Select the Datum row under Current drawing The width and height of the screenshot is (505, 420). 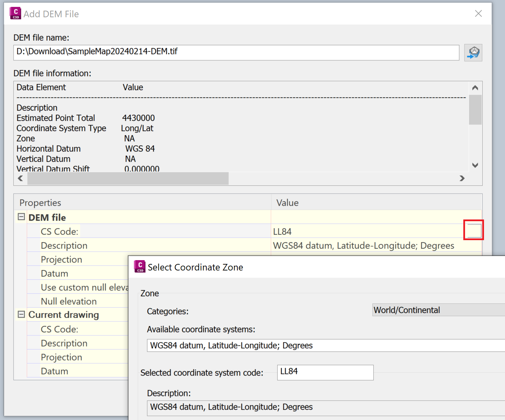point(78,371)
